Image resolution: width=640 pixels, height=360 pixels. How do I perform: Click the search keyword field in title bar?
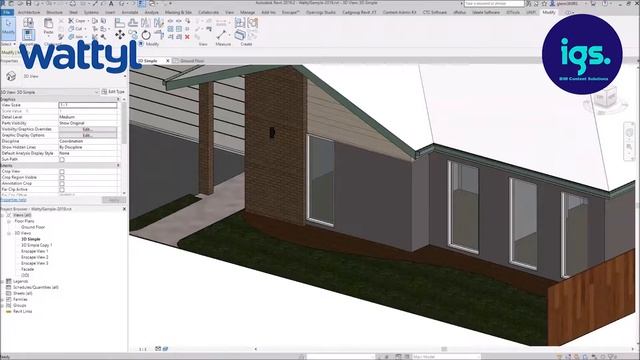pos(494,4)
